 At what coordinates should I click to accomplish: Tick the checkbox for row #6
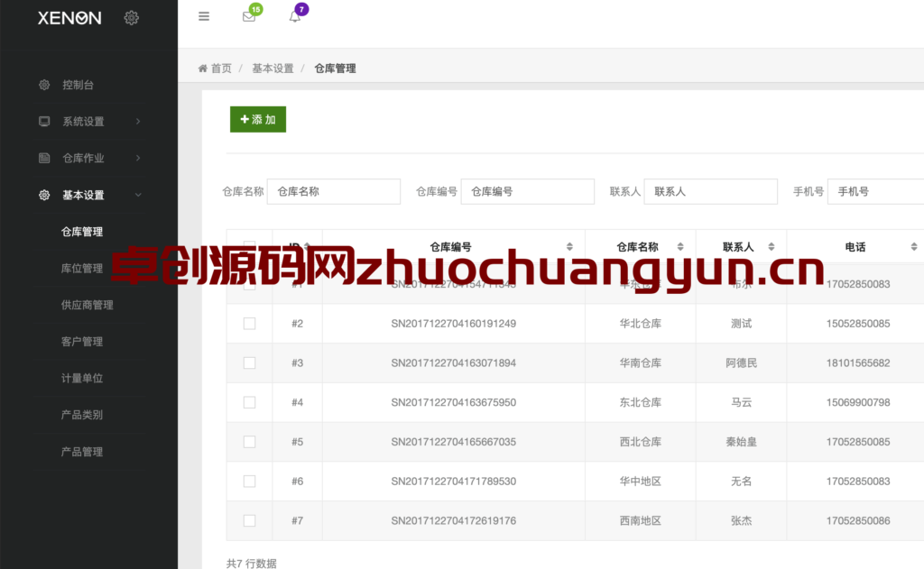click(x=249, y=482)
